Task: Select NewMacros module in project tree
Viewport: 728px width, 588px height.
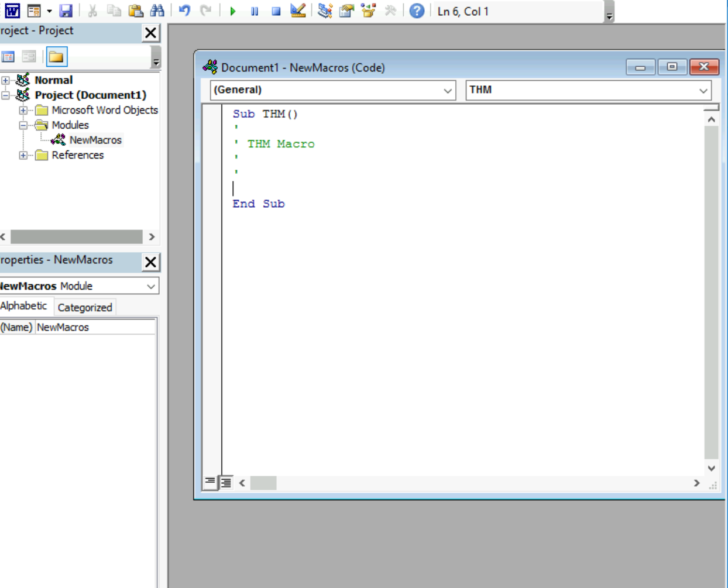Action: (95, 140)
